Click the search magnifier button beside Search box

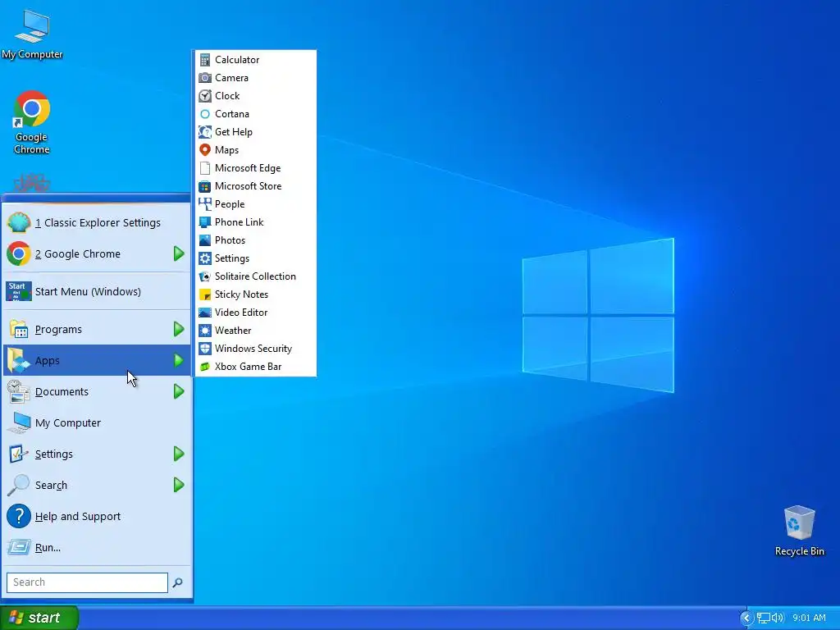[x=177, y=582]
